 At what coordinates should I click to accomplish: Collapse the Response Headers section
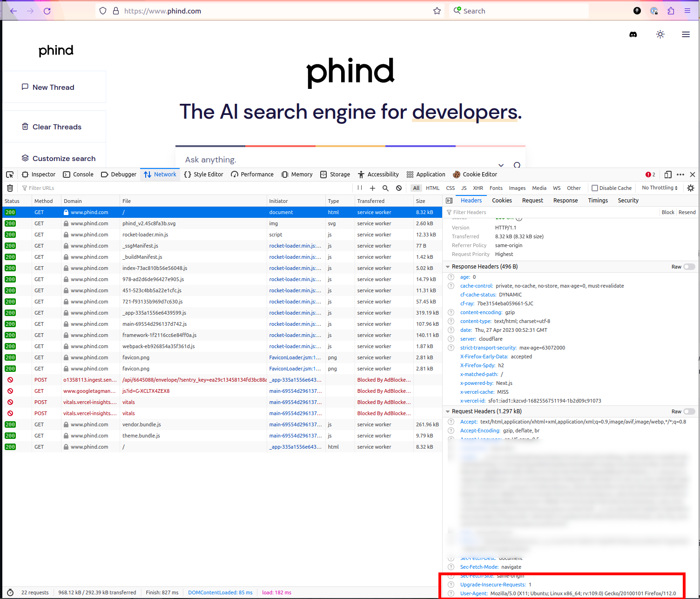(x=448, y=267)
